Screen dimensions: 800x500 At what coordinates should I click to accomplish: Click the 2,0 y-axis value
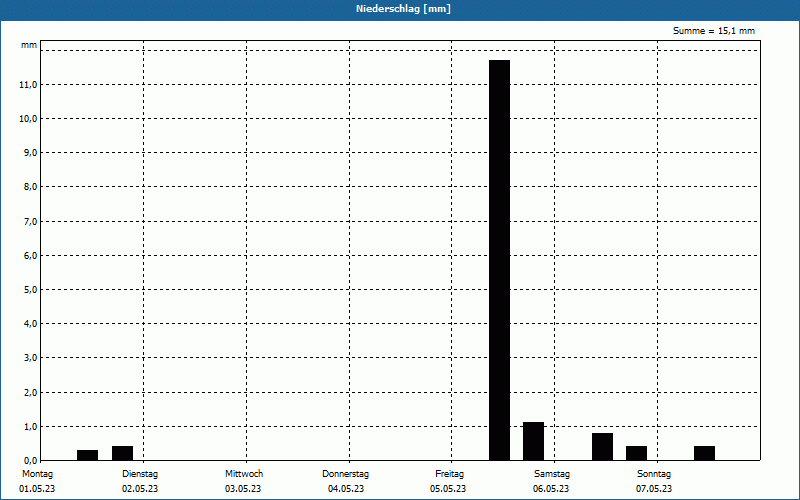[x=30, y=392]
